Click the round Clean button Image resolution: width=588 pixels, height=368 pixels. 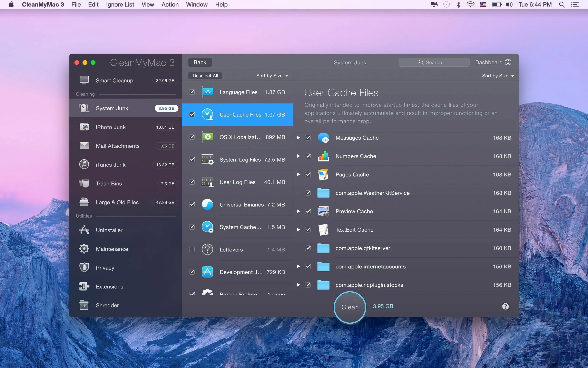tap(350, 307)
